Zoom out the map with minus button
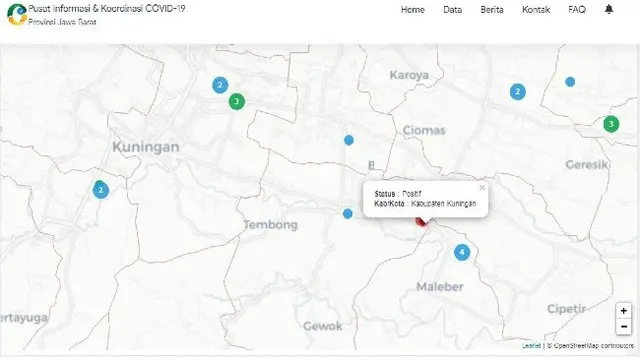Screen dimensions: 640x360 click(x=623, y=327)
